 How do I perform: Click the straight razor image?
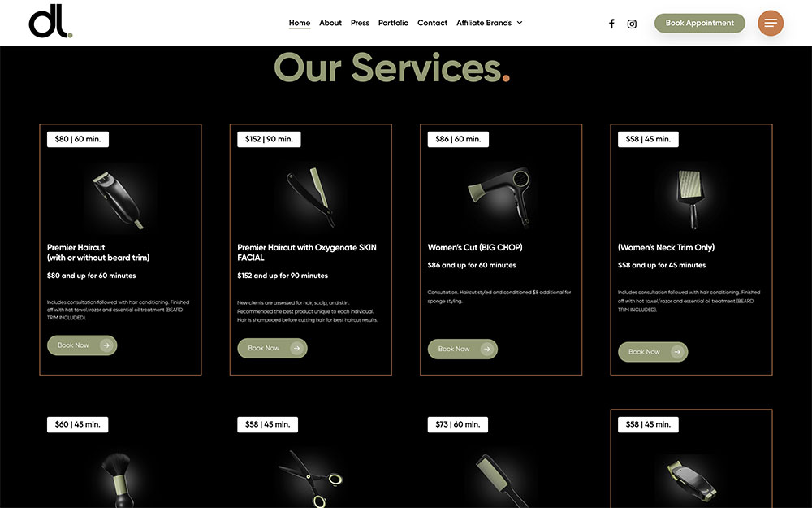point(311,196)
